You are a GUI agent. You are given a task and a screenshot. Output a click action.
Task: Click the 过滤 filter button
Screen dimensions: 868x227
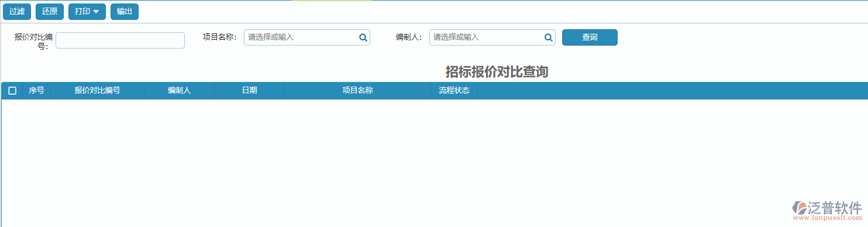point(17,12)
